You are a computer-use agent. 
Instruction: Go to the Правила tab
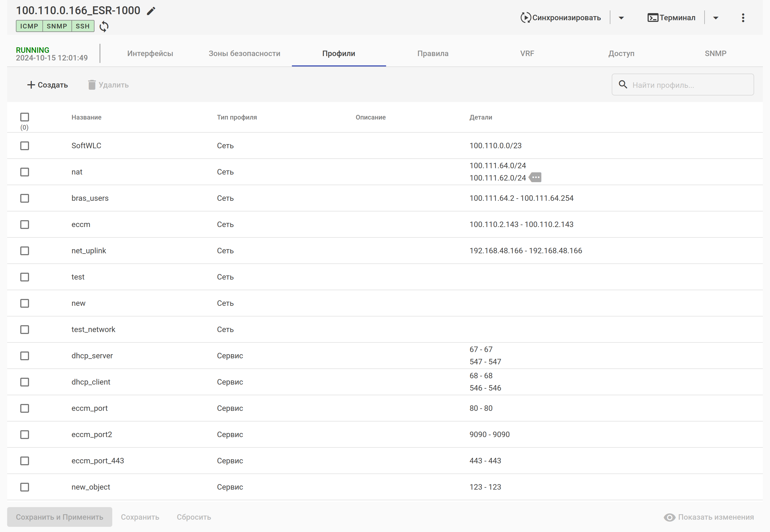pos(433,53)
